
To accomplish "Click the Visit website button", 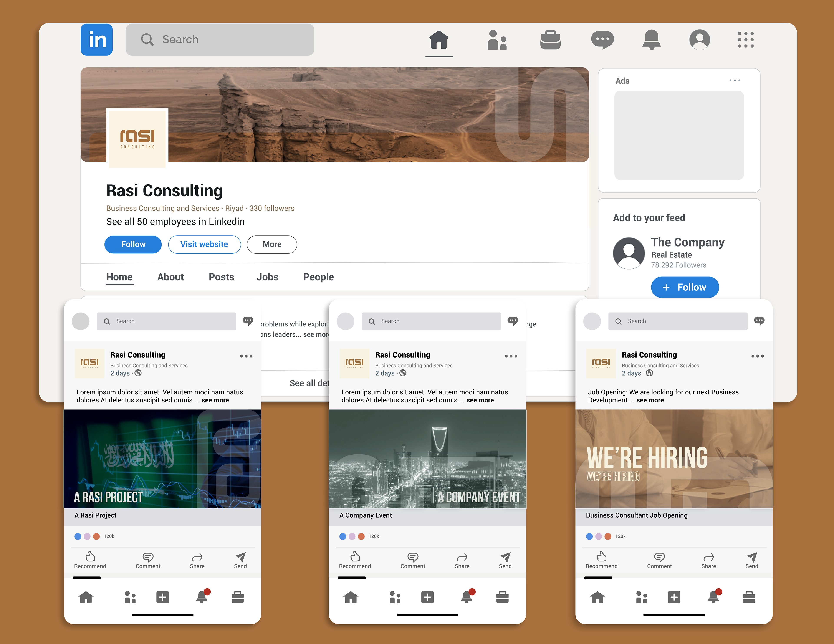I will click(x=204, y=245).
